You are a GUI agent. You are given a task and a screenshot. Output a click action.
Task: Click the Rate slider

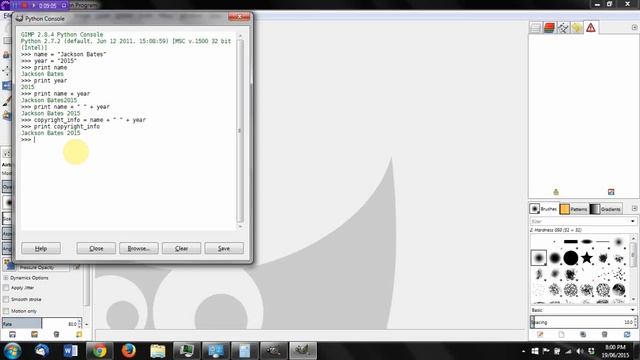coord(42,324)
